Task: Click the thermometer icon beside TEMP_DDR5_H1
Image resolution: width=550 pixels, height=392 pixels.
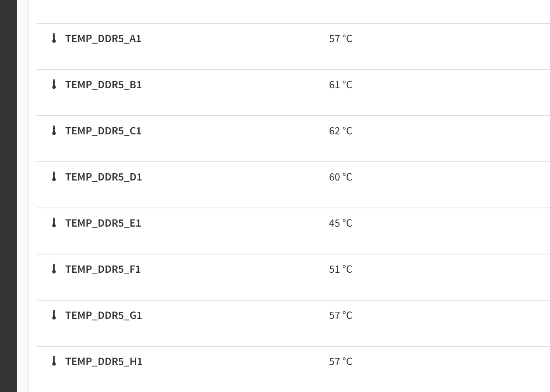Action: coord(54,361)
